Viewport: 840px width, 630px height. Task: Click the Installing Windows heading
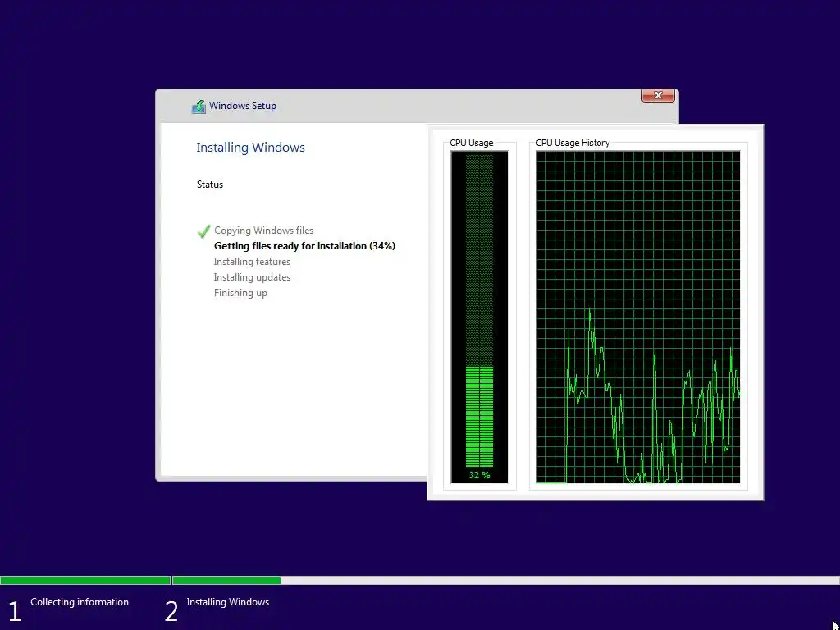click(x=250, y=148)
